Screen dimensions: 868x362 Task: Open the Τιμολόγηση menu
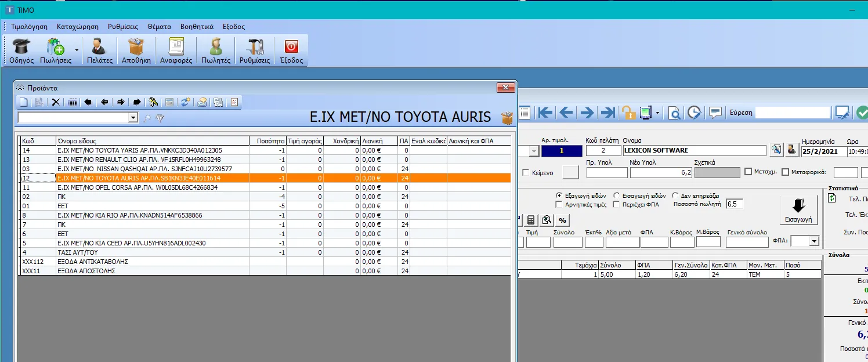pyautogui.click(x=29, y=27)
